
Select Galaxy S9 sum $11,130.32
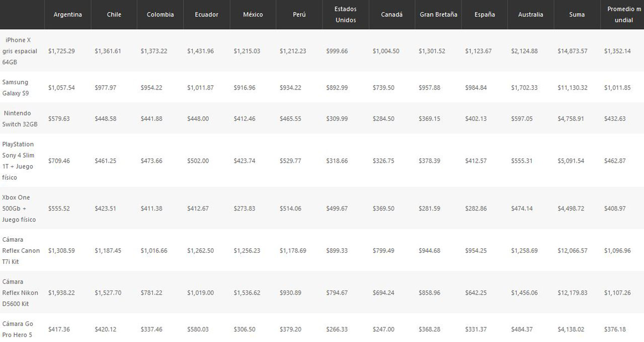pos(573,88)
